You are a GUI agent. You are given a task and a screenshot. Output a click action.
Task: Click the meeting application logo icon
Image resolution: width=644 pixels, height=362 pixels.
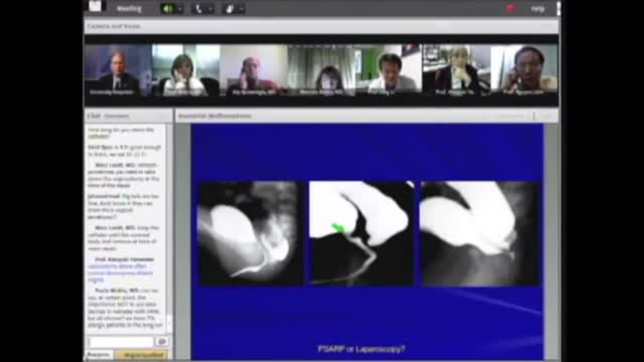tap(95, 7)
